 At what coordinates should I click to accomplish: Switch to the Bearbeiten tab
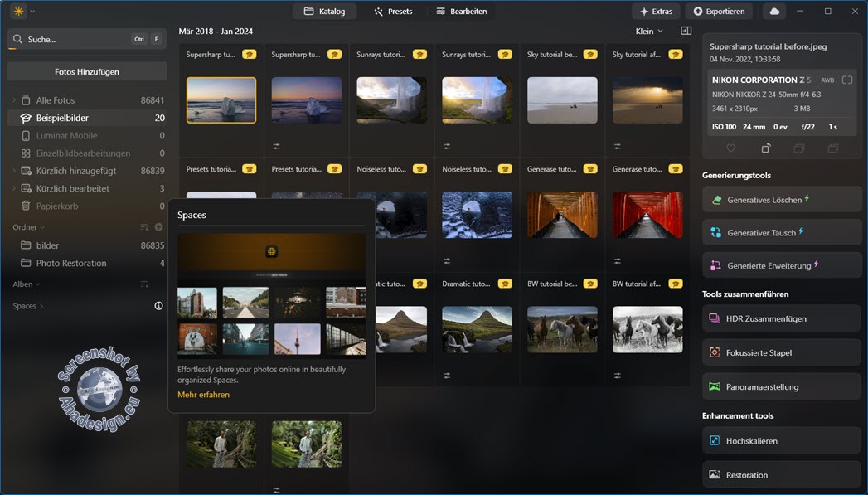tap(461, 12)
